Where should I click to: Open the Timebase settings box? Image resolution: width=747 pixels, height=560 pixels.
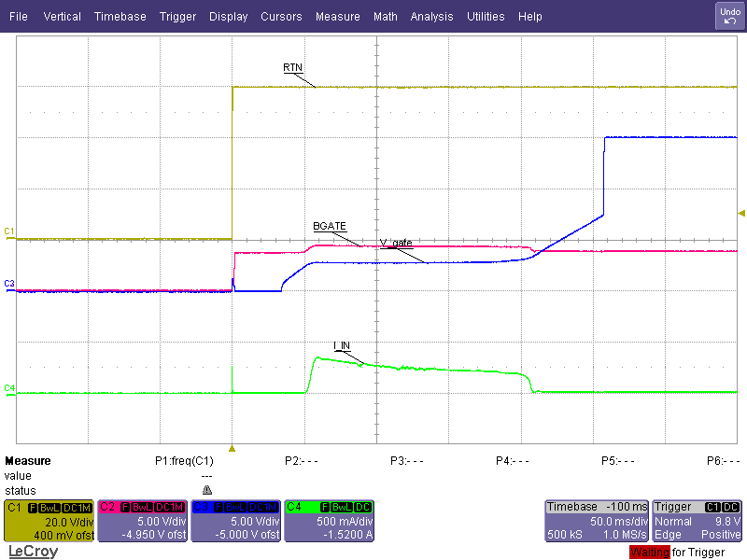[x=596, y=521]
